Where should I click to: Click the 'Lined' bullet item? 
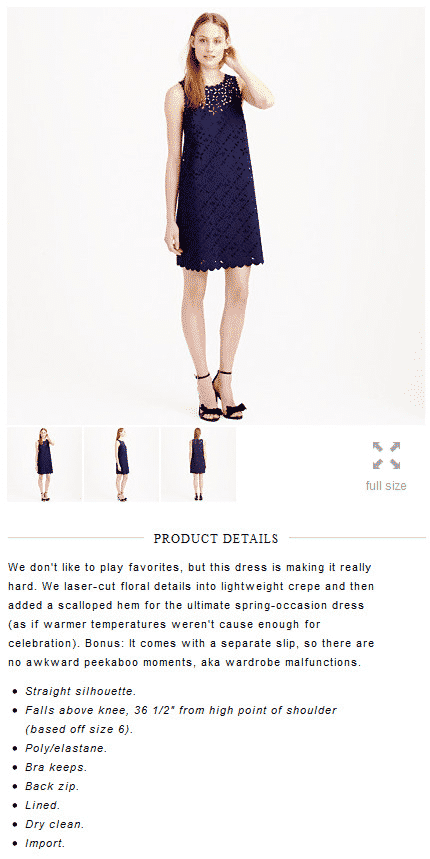click(x=43, y=805)
